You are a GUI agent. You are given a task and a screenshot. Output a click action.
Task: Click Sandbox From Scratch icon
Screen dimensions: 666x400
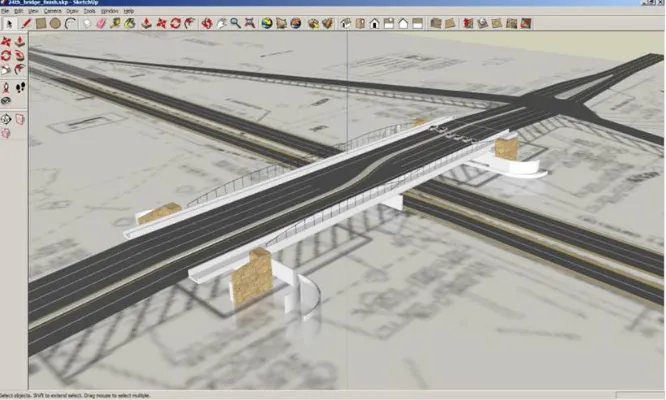click(x=450, y=24)
